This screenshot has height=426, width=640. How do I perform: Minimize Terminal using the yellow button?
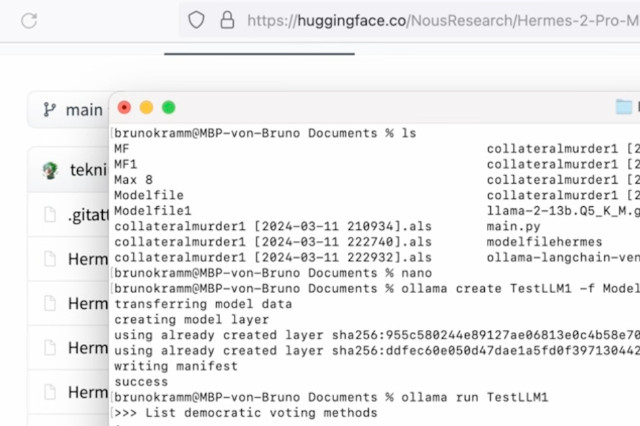click(x=146, y=107)
